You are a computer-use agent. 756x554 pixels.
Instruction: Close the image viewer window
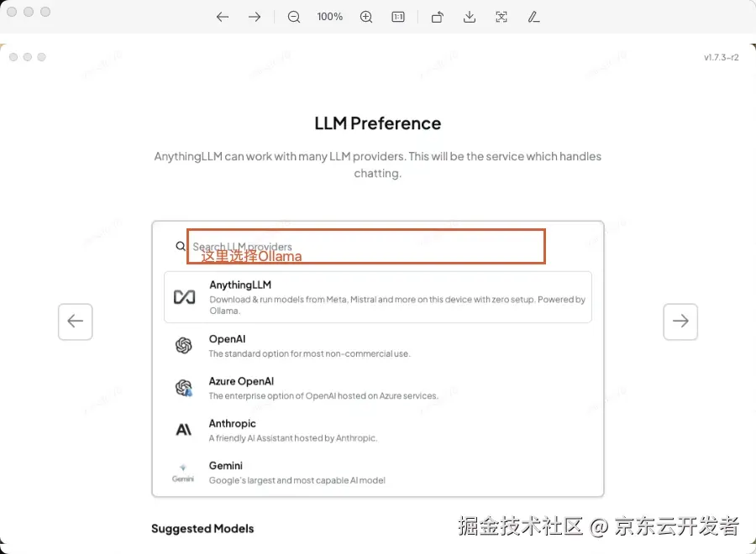(x=12, y=12)
